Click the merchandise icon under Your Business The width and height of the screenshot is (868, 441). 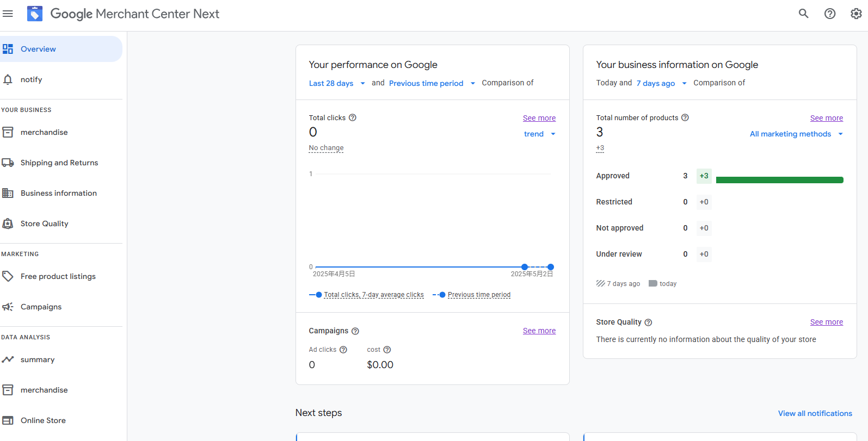pyautogui.click(x=8, y=132)
